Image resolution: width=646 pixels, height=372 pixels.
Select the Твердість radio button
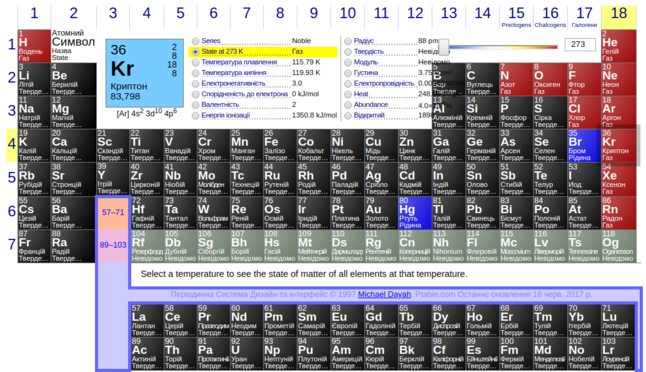click(348, 52)
